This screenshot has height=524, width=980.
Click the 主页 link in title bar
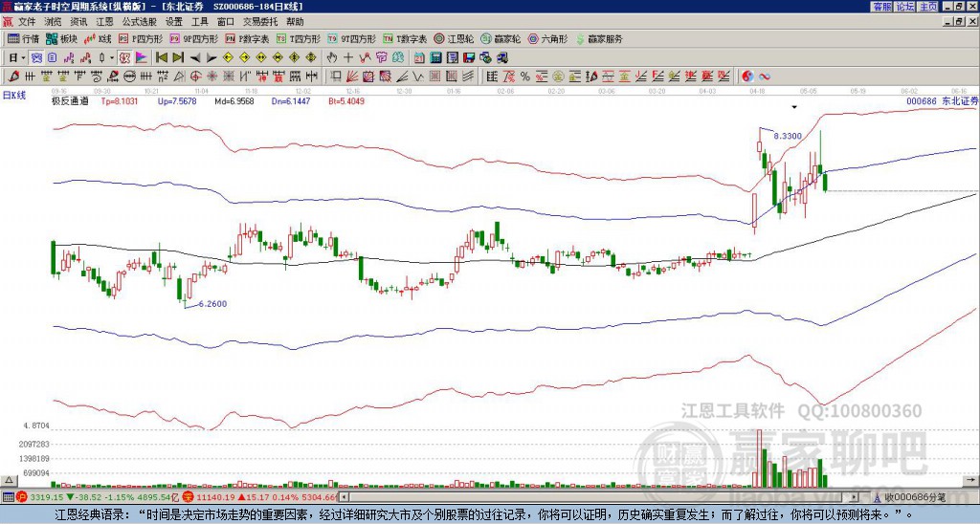pyautogui.click(x=927, y=7)
